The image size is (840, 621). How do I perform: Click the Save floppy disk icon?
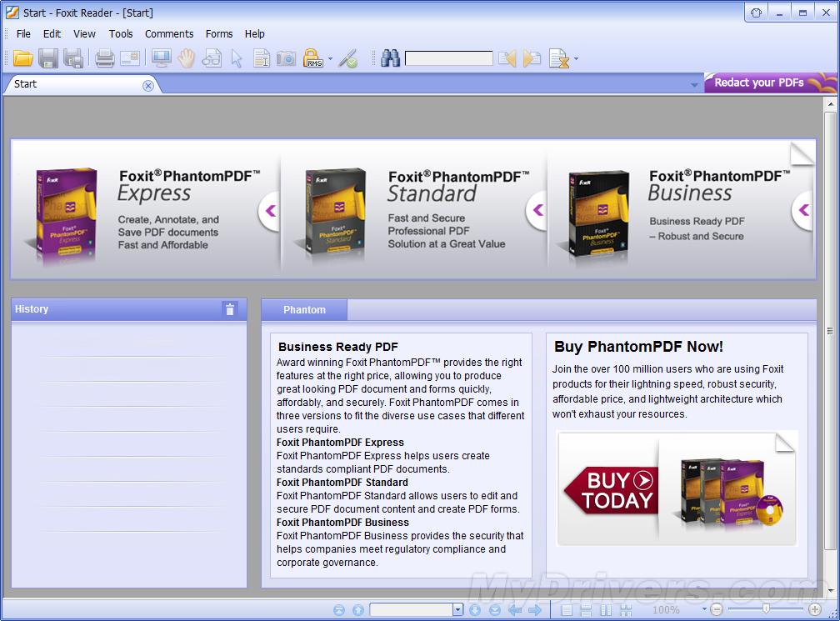click(47, 58)
